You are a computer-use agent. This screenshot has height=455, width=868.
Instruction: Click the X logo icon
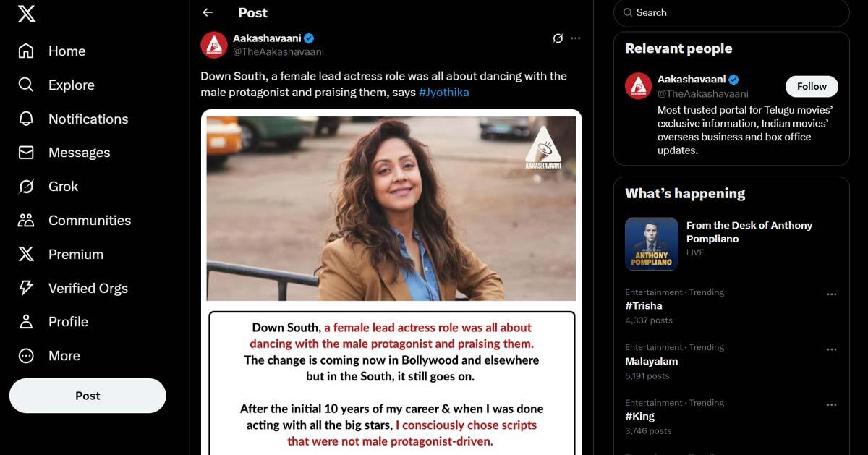[x=26, y=13]
